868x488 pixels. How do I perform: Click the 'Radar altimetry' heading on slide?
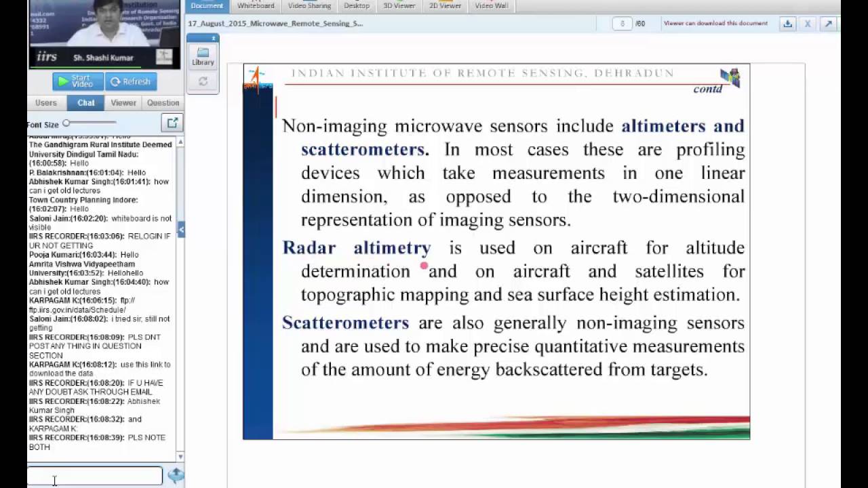point(357,248)
